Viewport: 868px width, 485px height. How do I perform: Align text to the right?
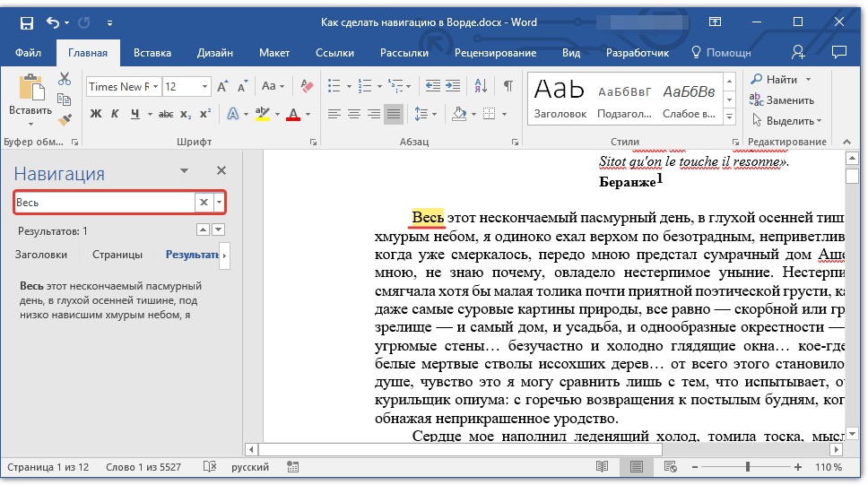point(374,114)
